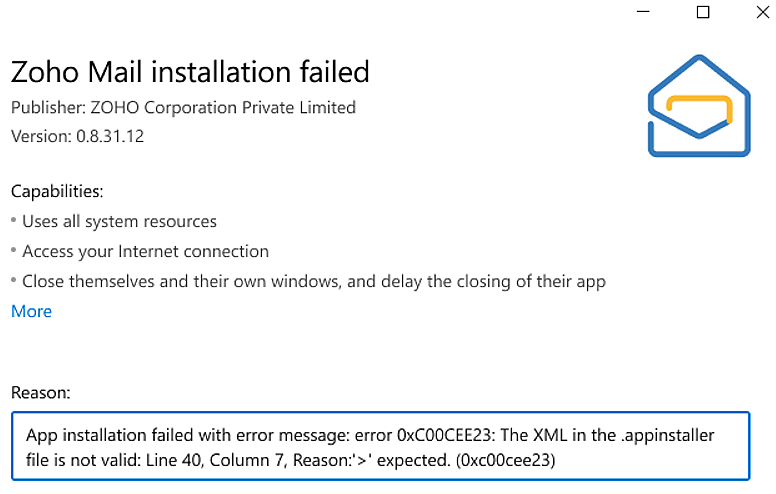This screenshot has height=494, width=776.
Task: Click the "Capabilities:" heading
Action: (57, 191)
